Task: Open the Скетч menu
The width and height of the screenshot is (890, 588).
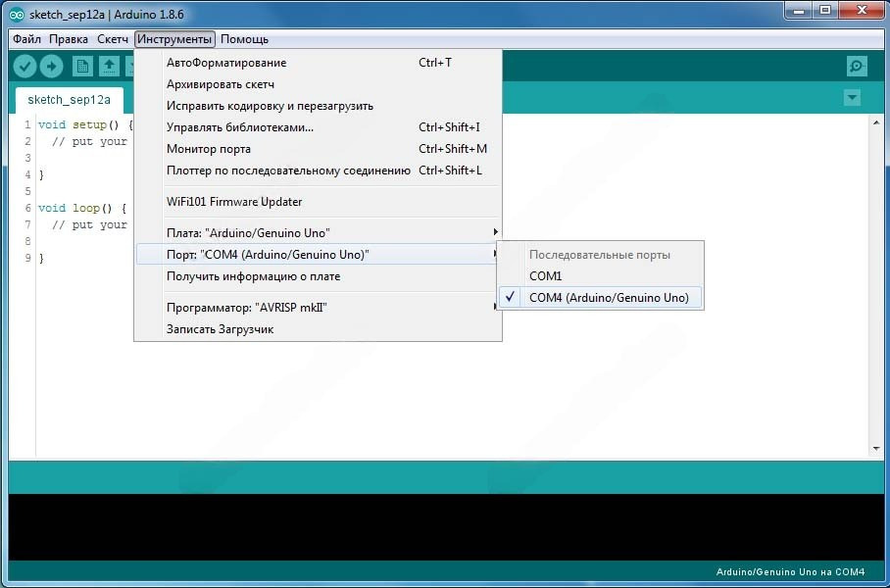Action: (113, 39)
